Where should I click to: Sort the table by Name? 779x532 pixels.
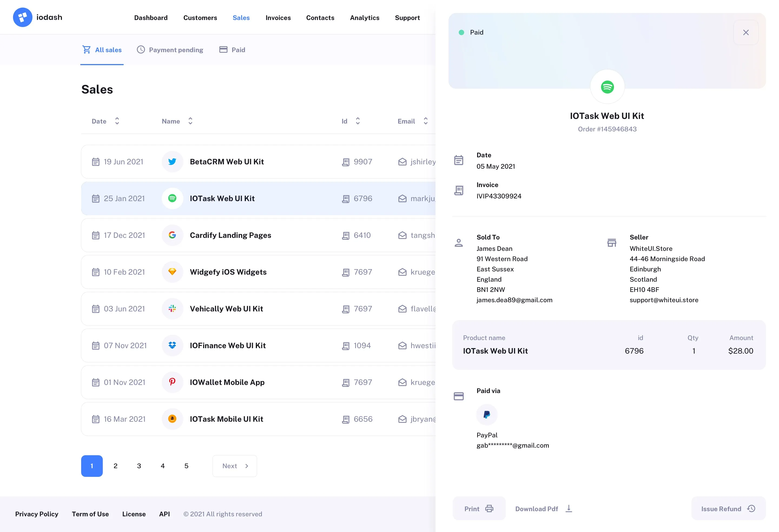190,121
